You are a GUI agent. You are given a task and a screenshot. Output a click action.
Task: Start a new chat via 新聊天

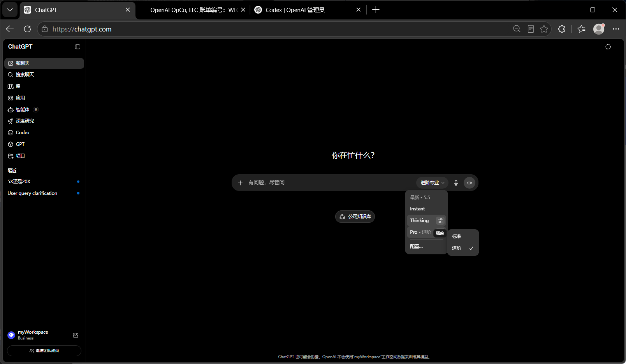pos(44,63)
